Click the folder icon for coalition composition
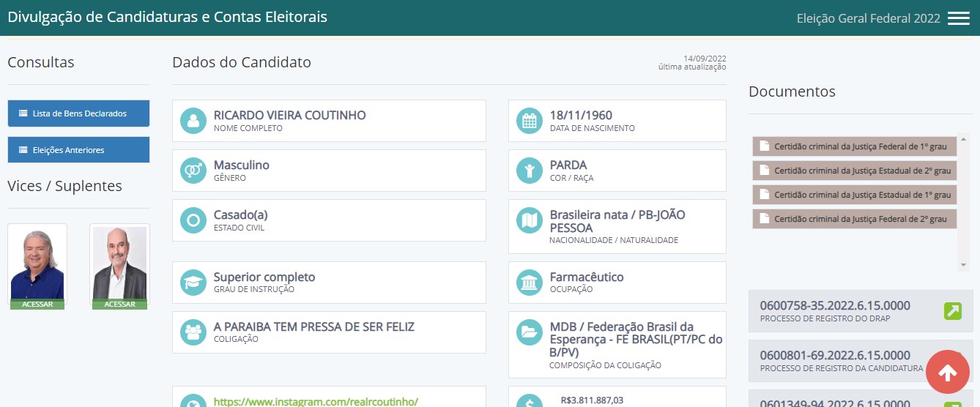This screenshot has width=980, height=407. pos(530,332)
